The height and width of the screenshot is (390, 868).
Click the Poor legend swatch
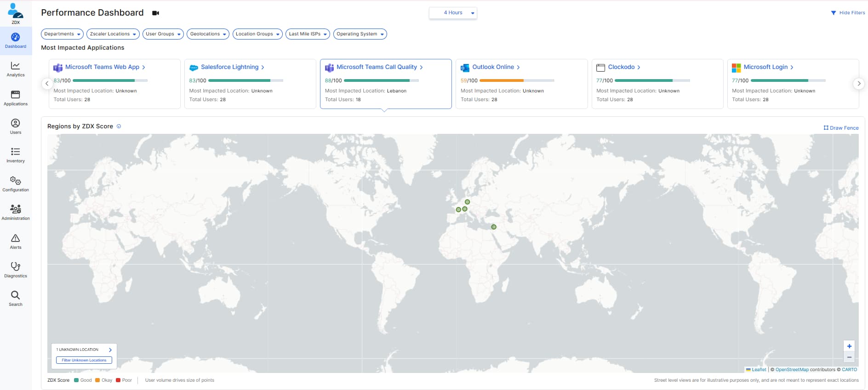[x=118, y=380]
